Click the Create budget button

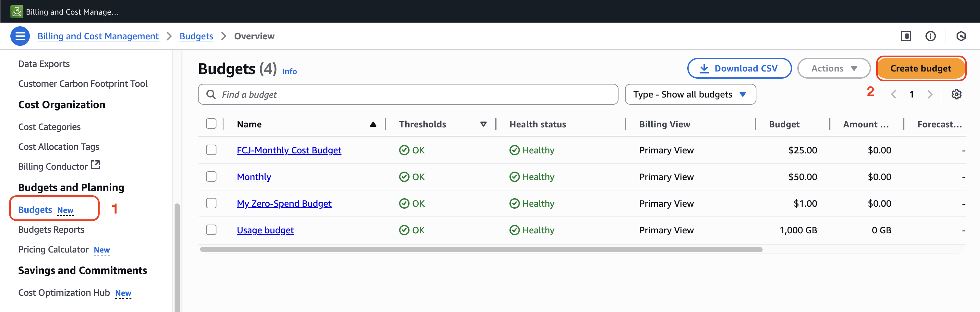[x=920, y=69]
